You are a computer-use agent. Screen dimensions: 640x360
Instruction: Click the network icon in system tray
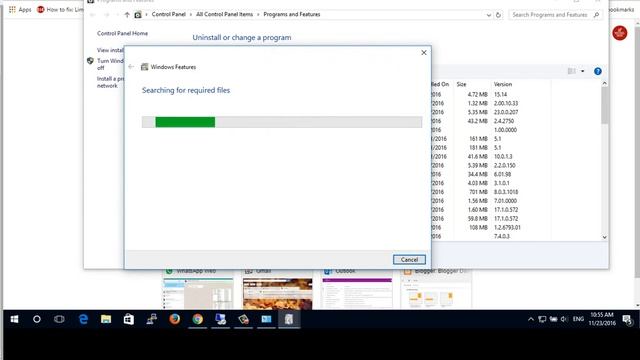(x=542, y=319)
